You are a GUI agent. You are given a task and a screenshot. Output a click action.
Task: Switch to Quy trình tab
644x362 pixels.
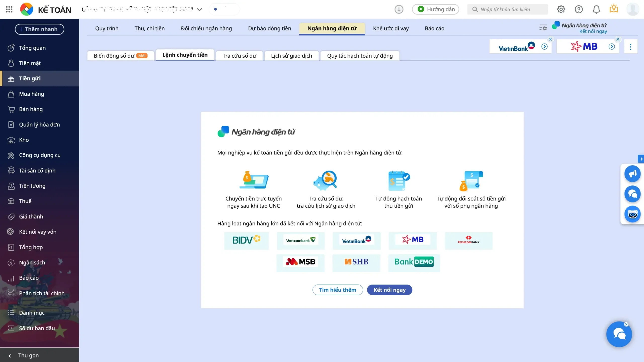107,28
